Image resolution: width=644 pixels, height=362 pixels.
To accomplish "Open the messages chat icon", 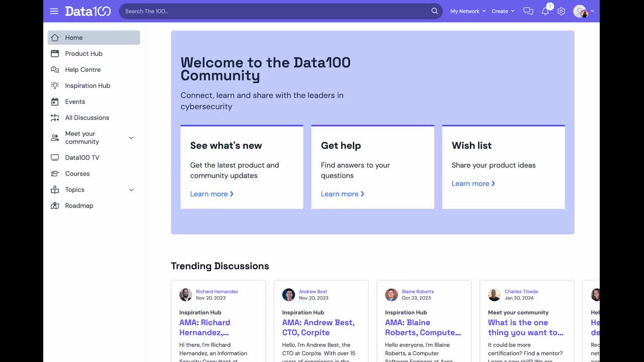I will point(528,11).
